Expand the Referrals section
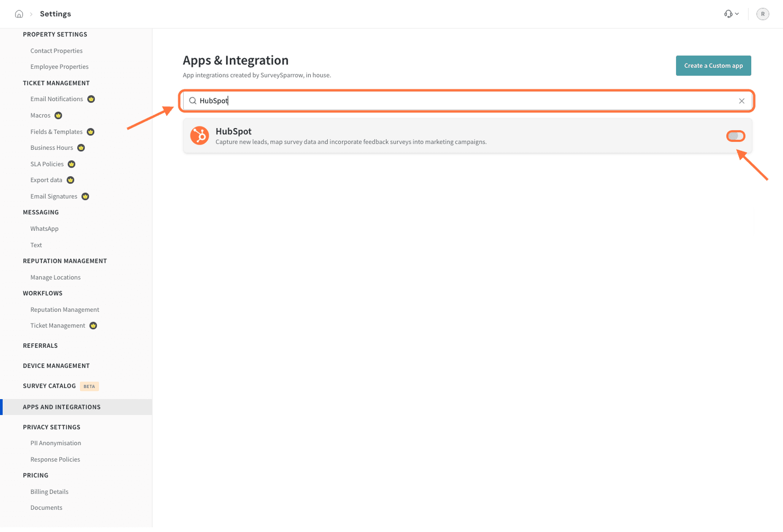 [x=40, y=346]
